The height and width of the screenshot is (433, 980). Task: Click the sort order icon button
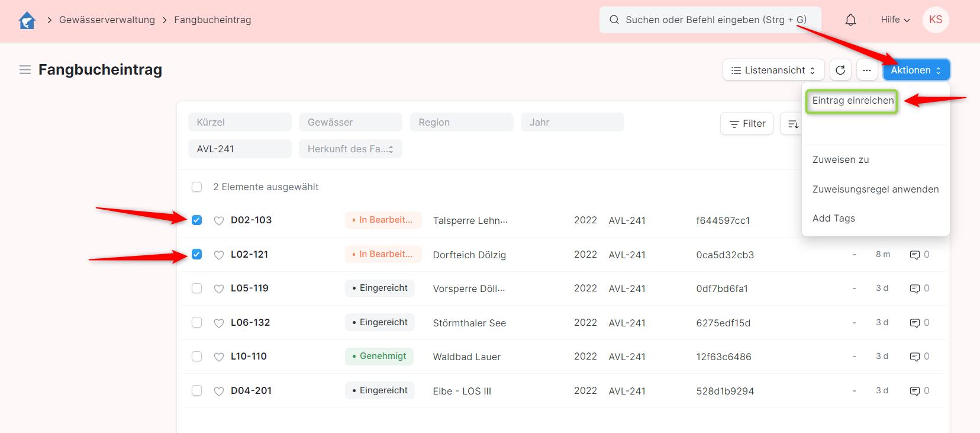click(x=792, y=124)
